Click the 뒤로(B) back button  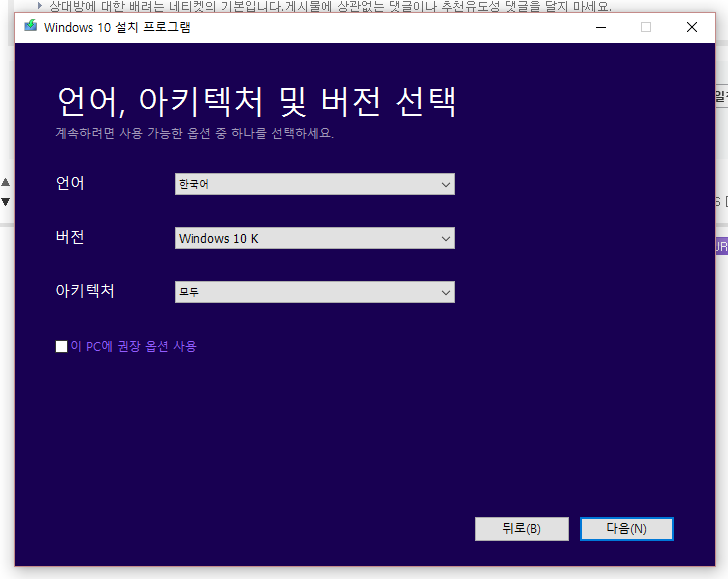pyautogui.click(x=521, y=529)
